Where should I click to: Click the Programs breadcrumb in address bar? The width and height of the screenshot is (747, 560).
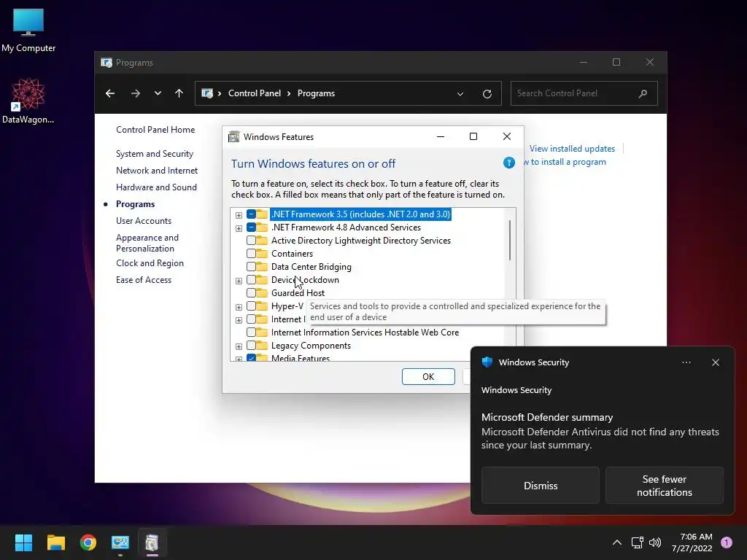[x=316, y=93]
